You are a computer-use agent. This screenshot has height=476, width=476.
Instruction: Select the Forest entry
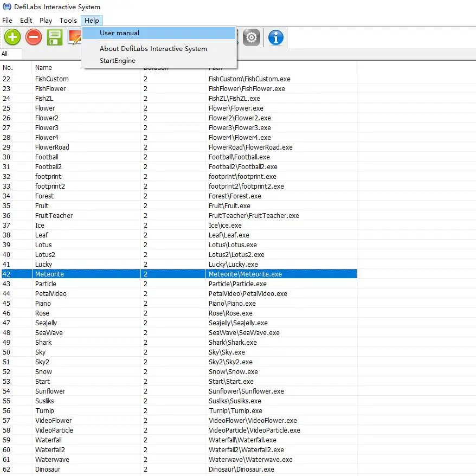click(x=179, y=196)
